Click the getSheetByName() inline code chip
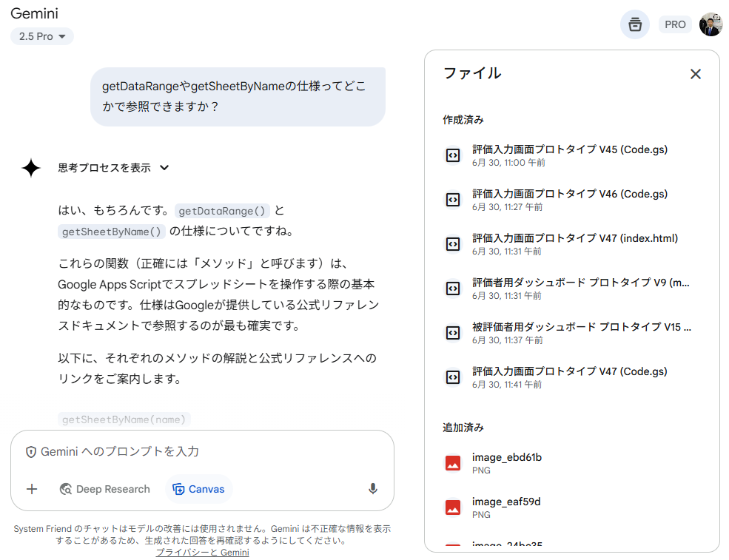This screenshot has width=729, height=560. click(x=112, y=232)
